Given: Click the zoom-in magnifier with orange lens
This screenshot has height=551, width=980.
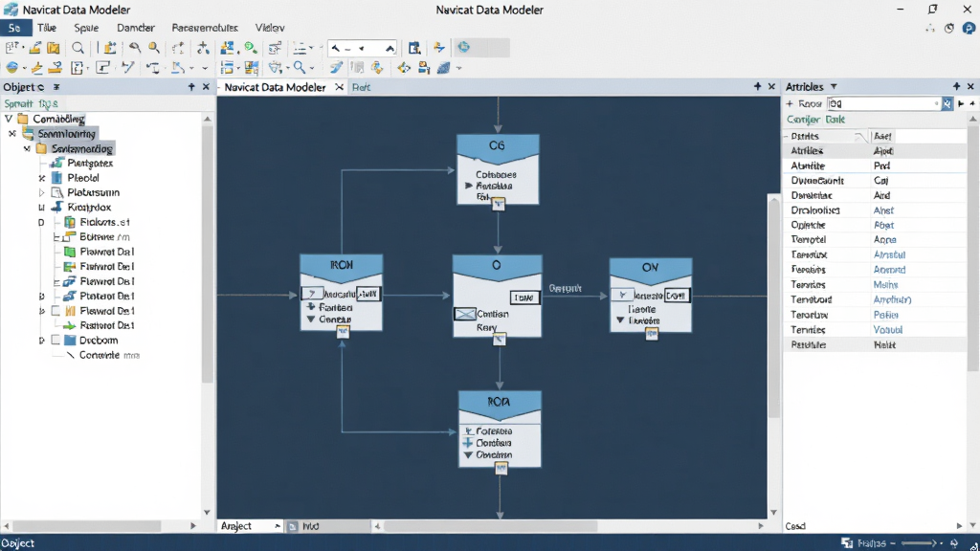Looking at the screenshot, I should 154,48.
